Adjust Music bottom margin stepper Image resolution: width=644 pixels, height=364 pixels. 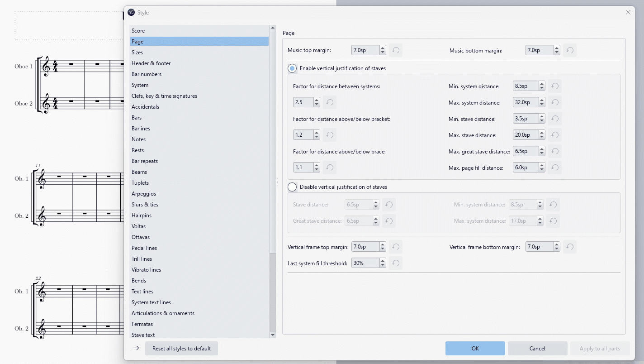[x=557, y=50]
